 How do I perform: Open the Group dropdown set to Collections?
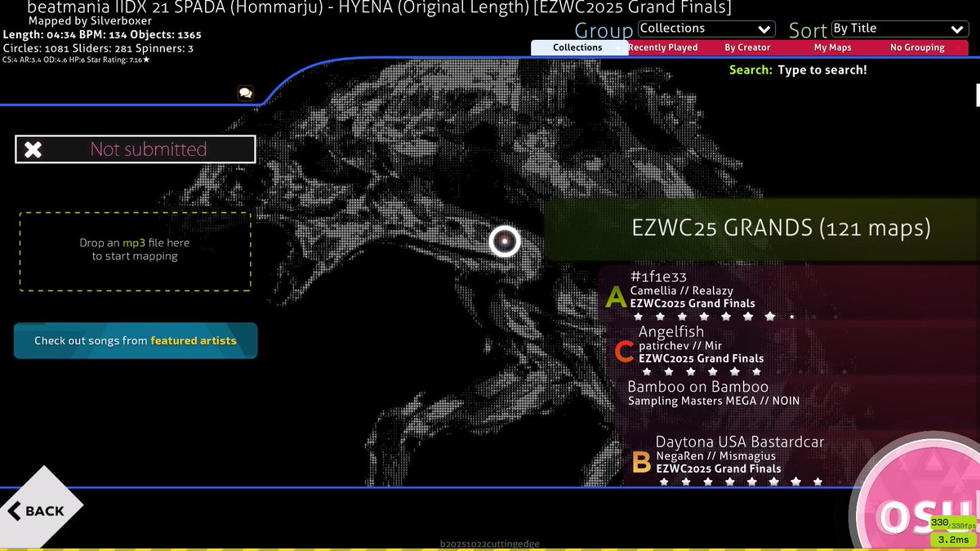tap(706, 29)
